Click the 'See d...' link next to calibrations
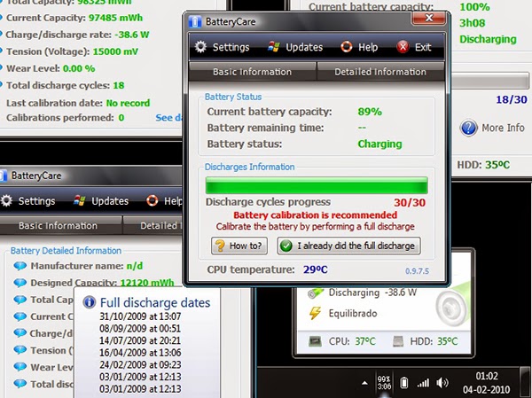532x398 pixels. coord(169,118)
